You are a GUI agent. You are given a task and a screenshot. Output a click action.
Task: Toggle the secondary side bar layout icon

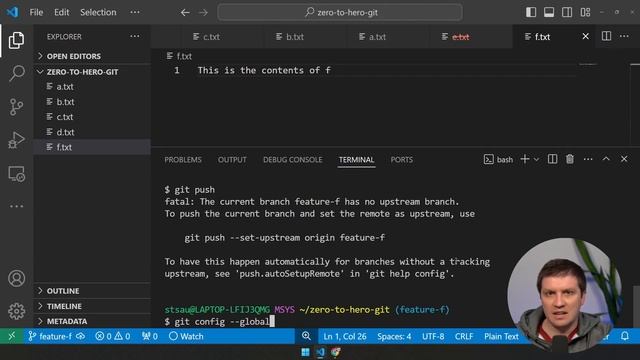pos(567,12)
